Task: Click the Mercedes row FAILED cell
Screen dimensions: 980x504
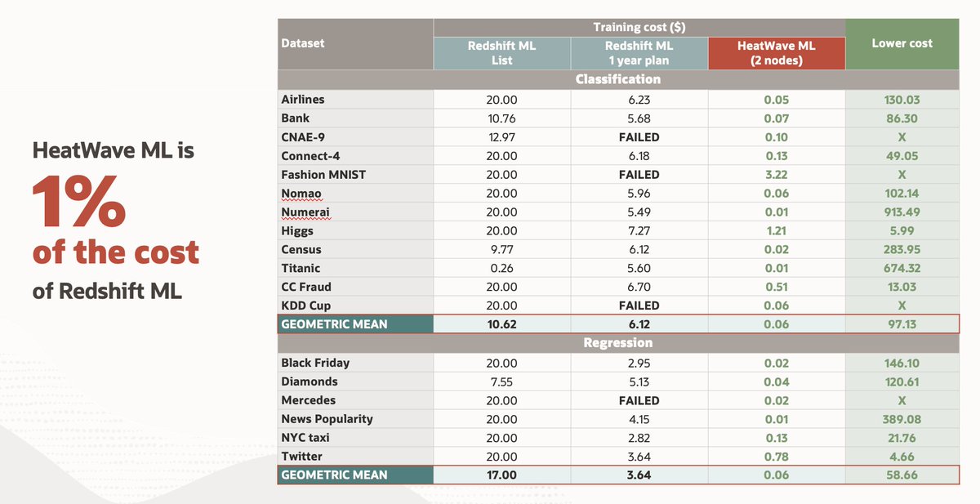Action: [x=639, y=400]
